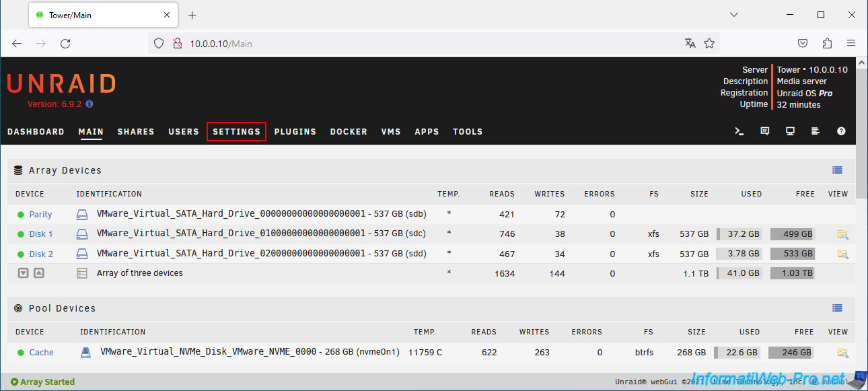The height and width of the screenshot is (391, 868).
Task: Click the down arrow in array totals row
Action: [24, 273]
